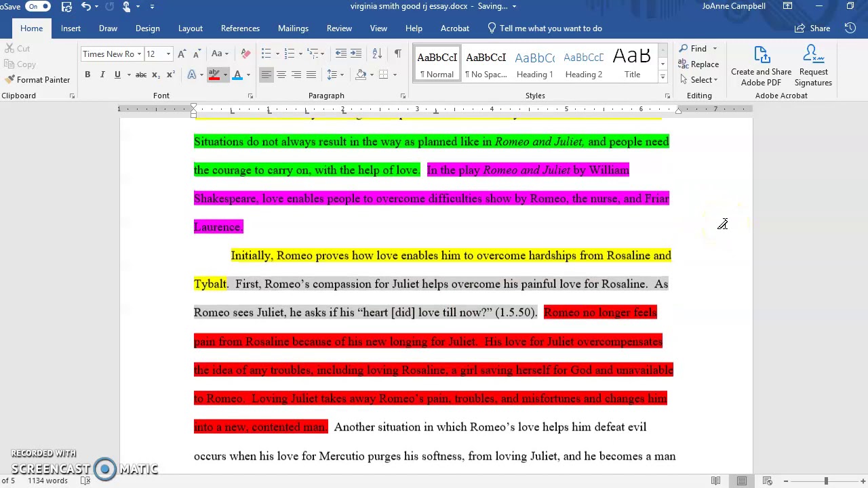The image size is (868, 488).
Task: Open the Insert tab
Action: pos(71,28)
